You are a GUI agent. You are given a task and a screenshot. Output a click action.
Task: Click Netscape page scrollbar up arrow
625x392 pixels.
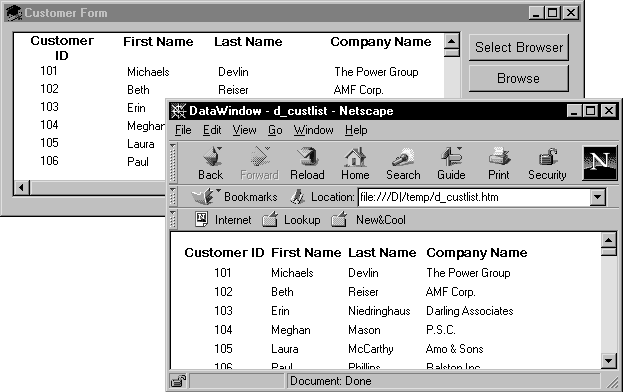pos(608,240)
